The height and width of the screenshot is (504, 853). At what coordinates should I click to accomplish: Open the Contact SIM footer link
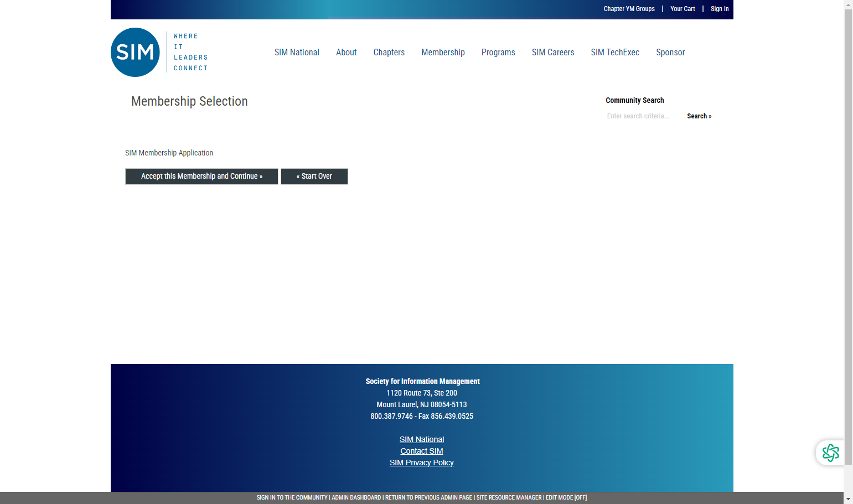click(x=422, y=451)
